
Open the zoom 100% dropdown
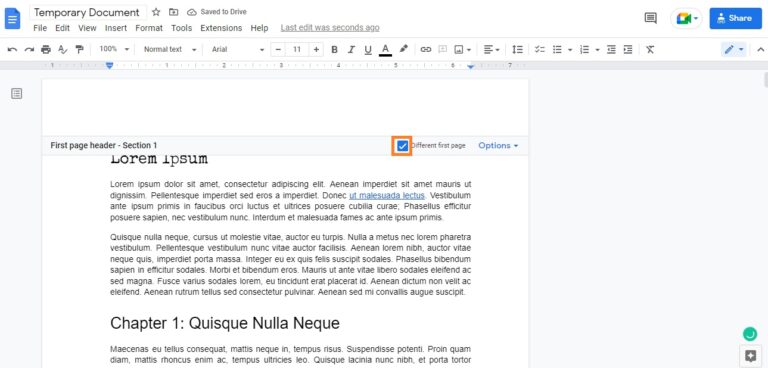pos(114,49)
